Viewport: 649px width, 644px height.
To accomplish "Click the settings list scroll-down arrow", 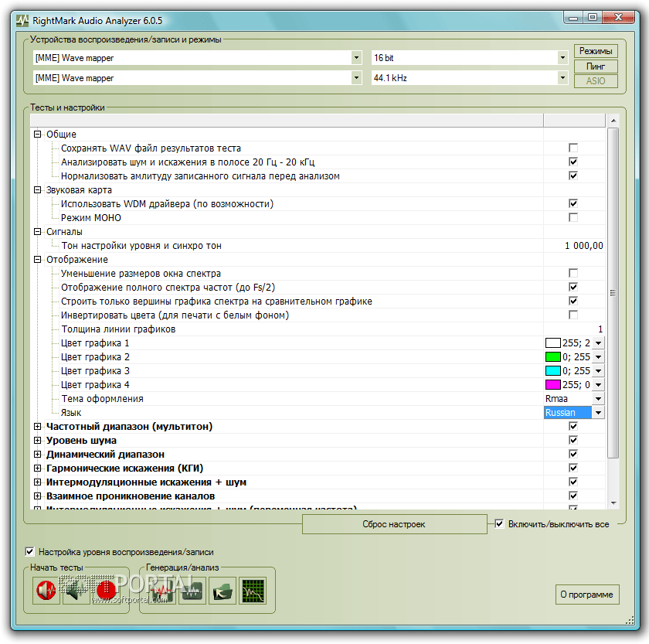I will coord(613,503).
